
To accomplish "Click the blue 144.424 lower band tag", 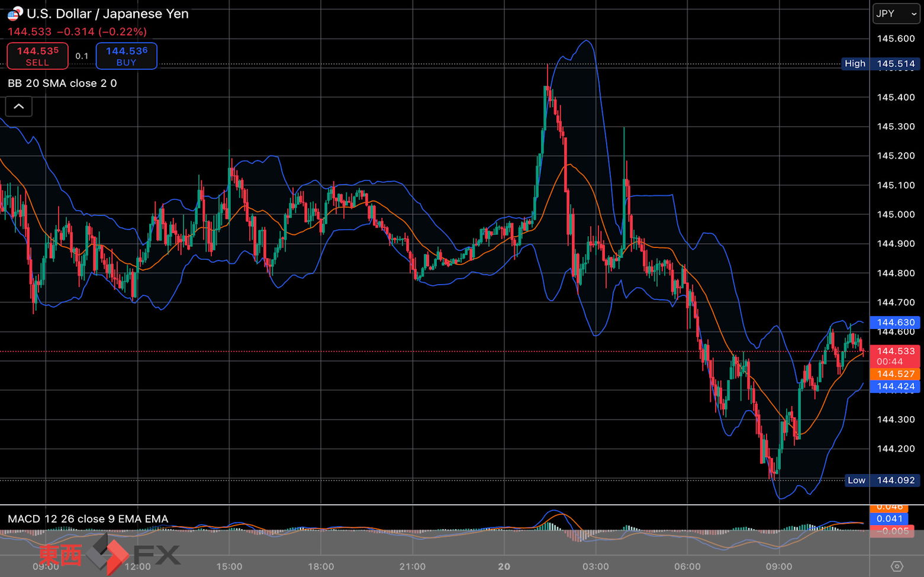I will pos(895,386).
